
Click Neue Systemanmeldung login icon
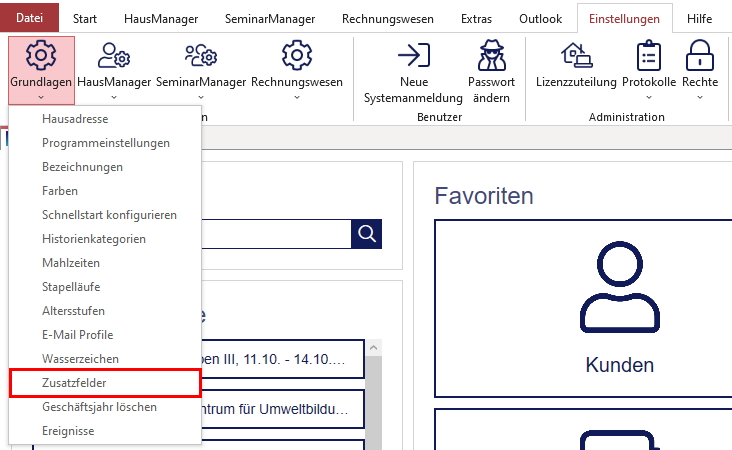413,56
